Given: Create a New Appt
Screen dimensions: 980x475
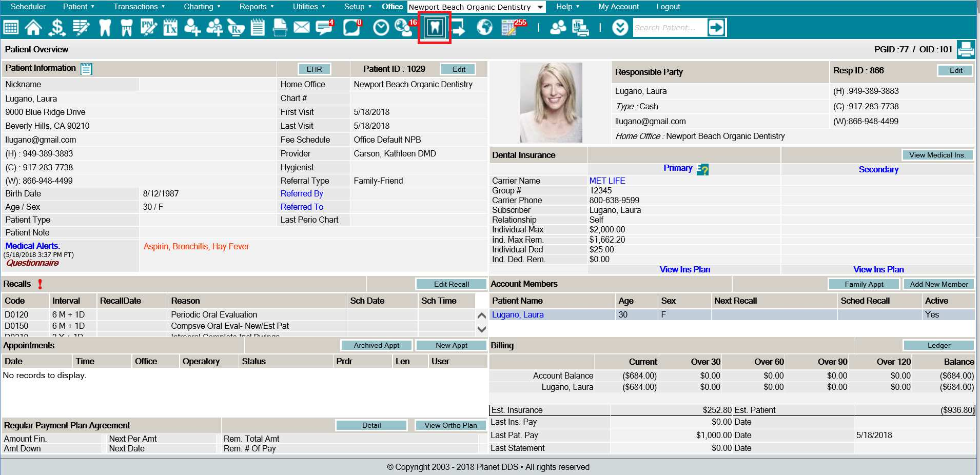Looking at the screenshot, I should click(x=451, y=345).
